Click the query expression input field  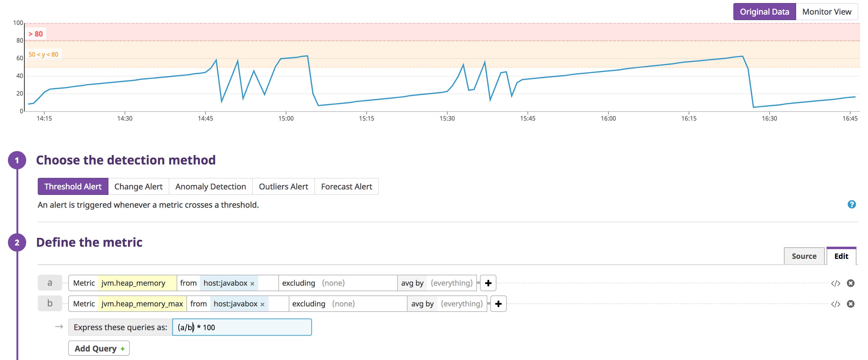coord(242,326)
